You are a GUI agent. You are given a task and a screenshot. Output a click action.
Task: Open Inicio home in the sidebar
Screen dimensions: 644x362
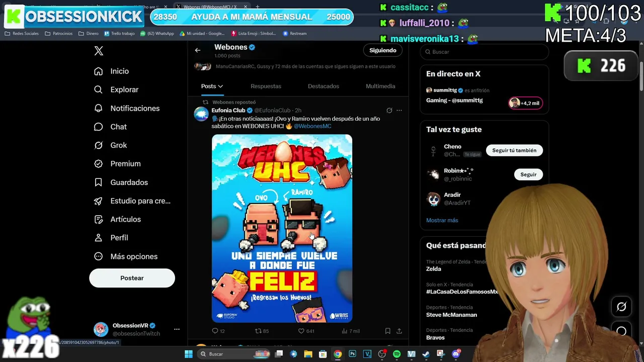(112, 71)
